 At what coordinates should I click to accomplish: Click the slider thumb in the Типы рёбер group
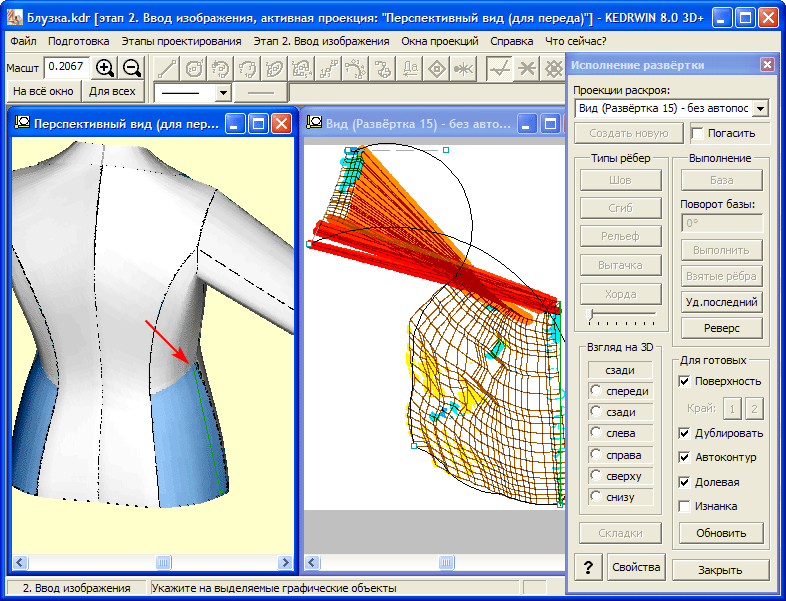(592, 315)
